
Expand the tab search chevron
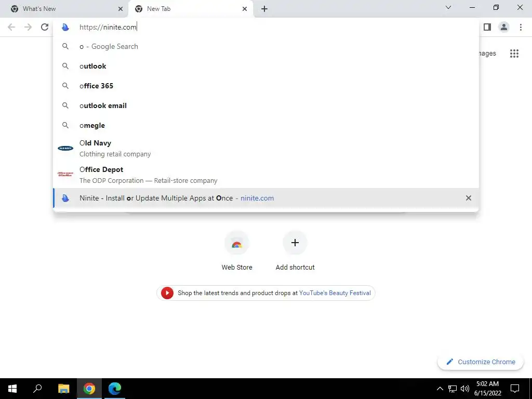[448, 7]
